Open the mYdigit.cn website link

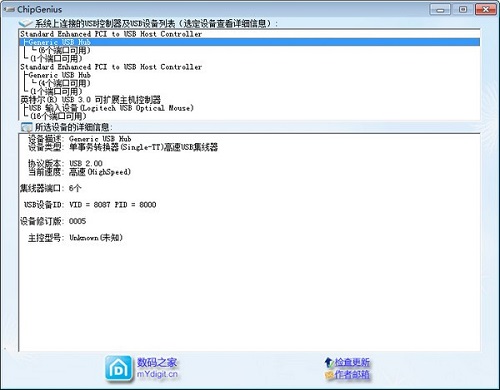click(x=157, y=374)
